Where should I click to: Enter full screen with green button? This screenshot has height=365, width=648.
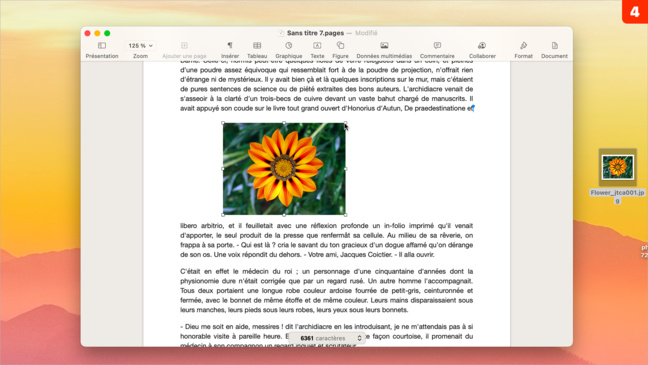[107, 33]
